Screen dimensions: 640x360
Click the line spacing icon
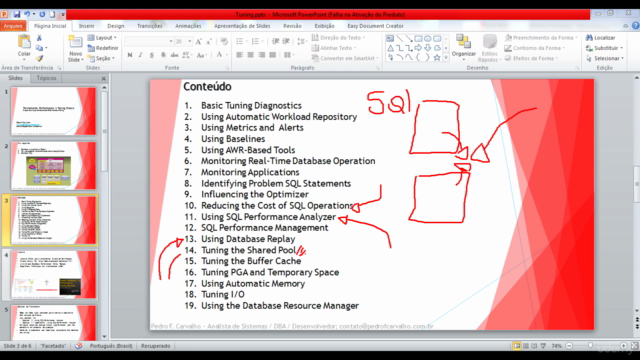click(301, 41)
